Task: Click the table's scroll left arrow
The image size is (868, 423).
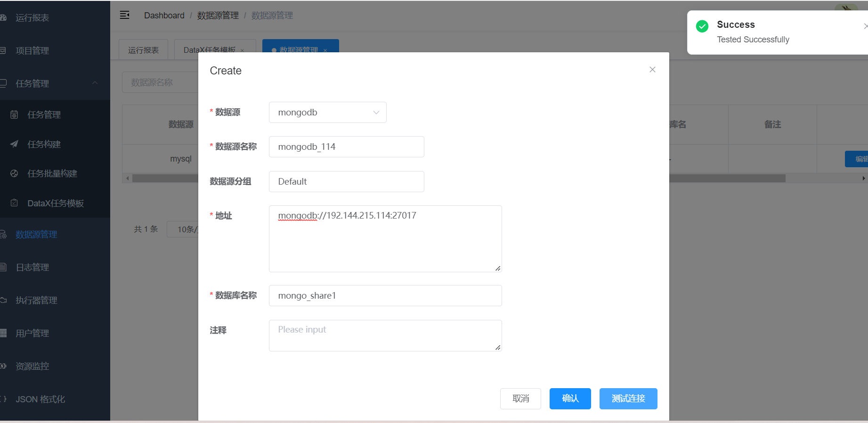Action: (127, 179)
